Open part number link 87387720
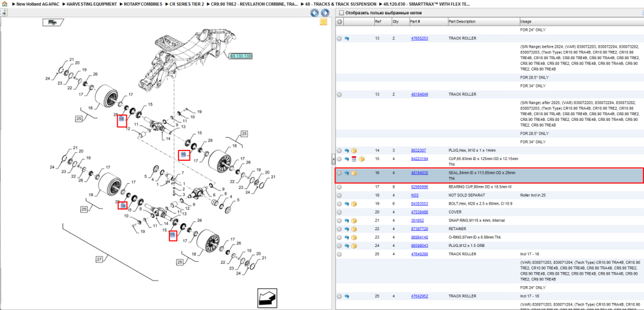 419,229
